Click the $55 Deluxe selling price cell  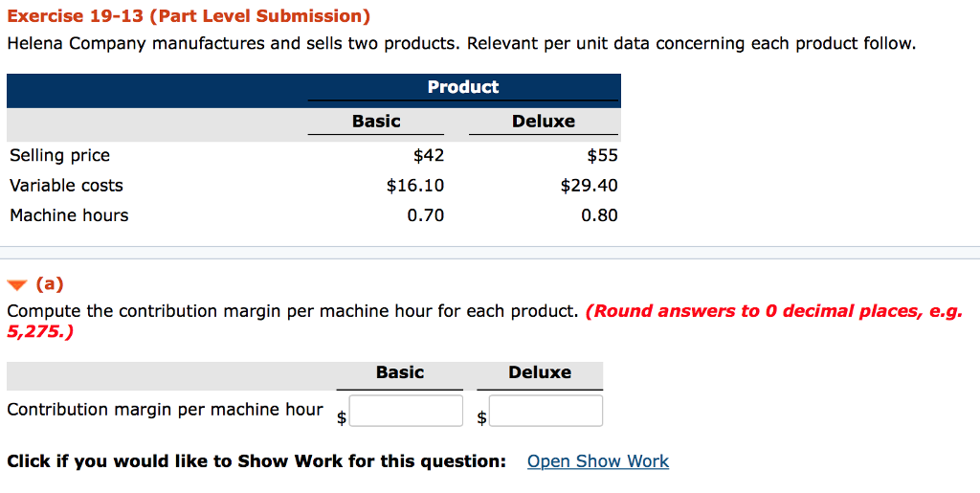[602, 155]
